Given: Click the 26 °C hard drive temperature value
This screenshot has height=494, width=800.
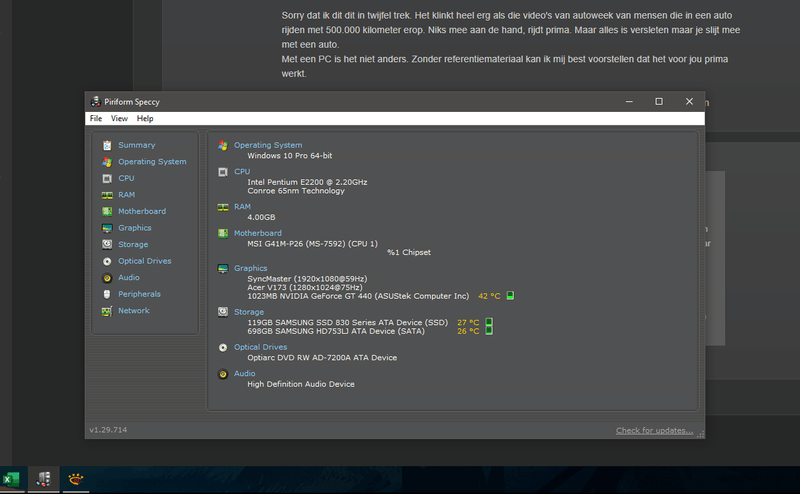Looking at the screenshot, I should (468, 331).
